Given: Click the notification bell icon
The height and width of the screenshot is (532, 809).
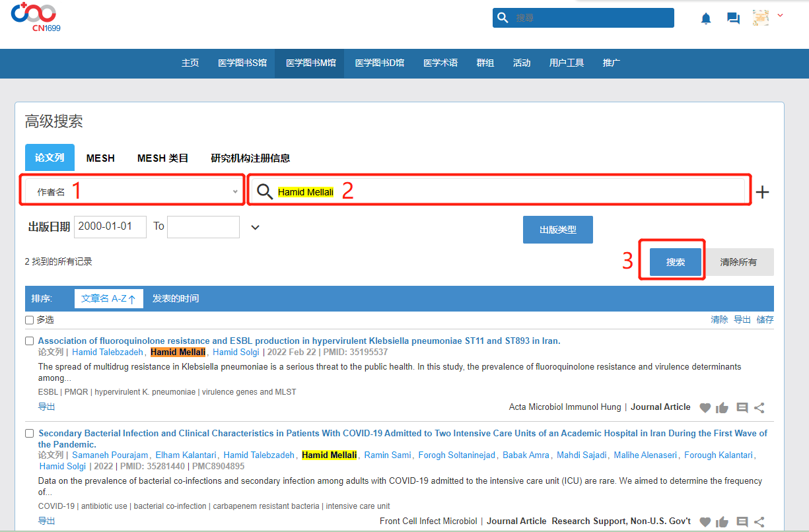Looking at the screenshot, I should [x=706, y=18].
